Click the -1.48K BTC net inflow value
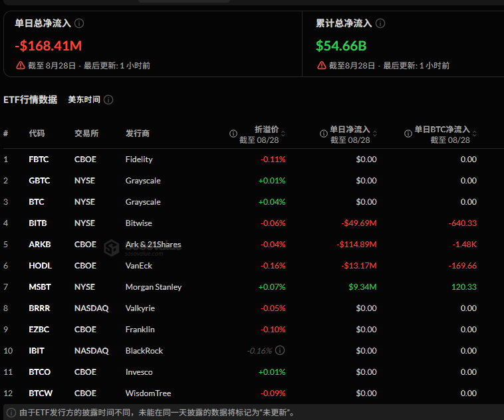 click(x=465, y=245)
